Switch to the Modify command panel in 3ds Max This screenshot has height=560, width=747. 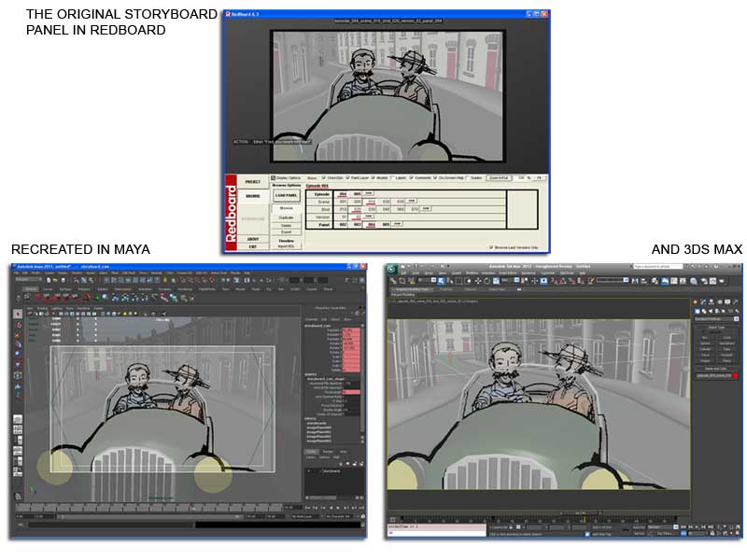pyautogui.click(x=703, y=301)
